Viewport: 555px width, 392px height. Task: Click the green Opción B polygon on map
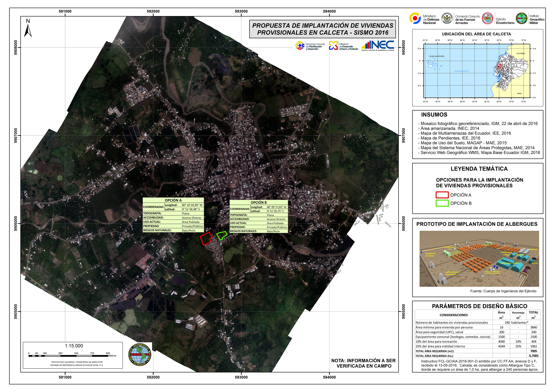tap(222, 235)
